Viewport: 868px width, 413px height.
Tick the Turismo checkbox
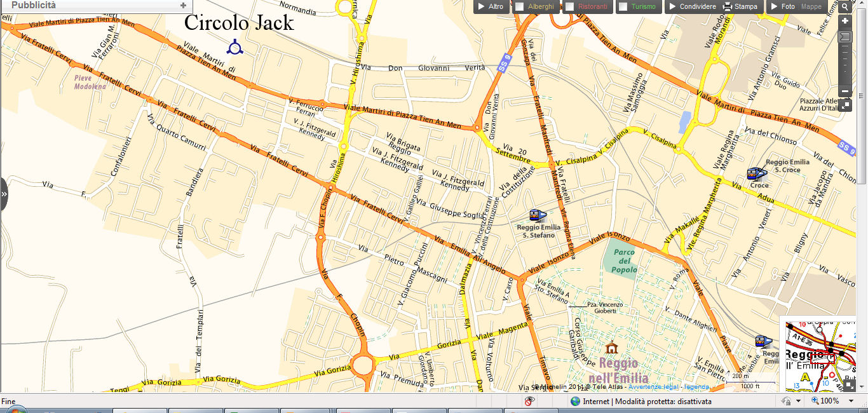pos(623,6)
